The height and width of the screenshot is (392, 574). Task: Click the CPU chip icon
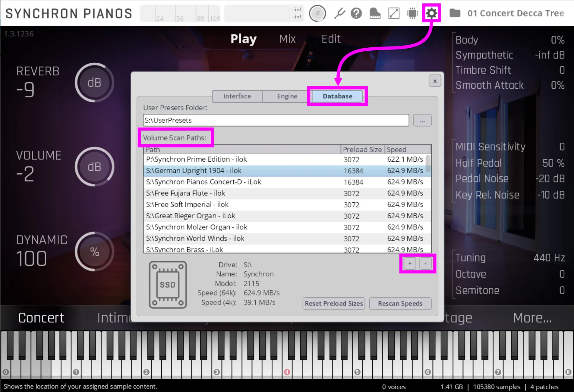pos(412,13)
